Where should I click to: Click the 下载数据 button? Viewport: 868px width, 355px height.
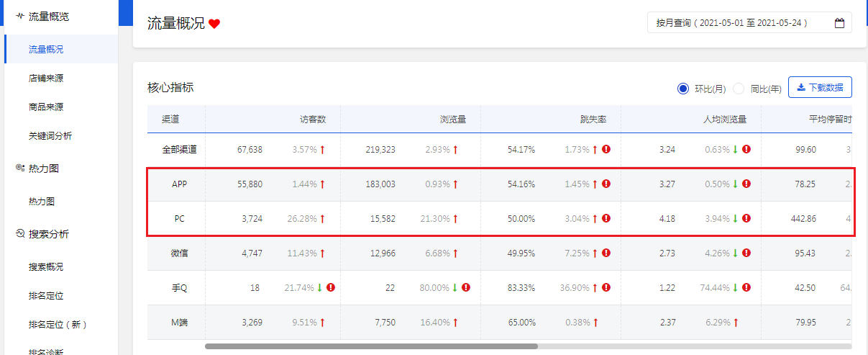[820, 87]
